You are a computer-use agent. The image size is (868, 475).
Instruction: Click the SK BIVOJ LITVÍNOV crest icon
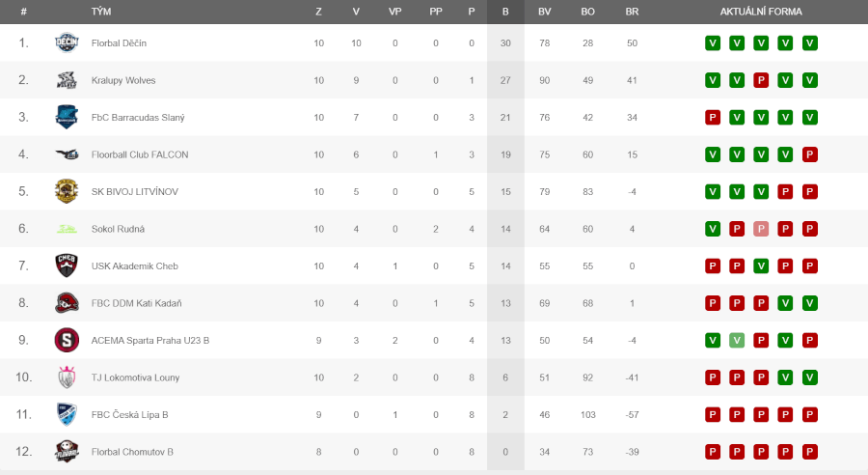tap(67, 191)
